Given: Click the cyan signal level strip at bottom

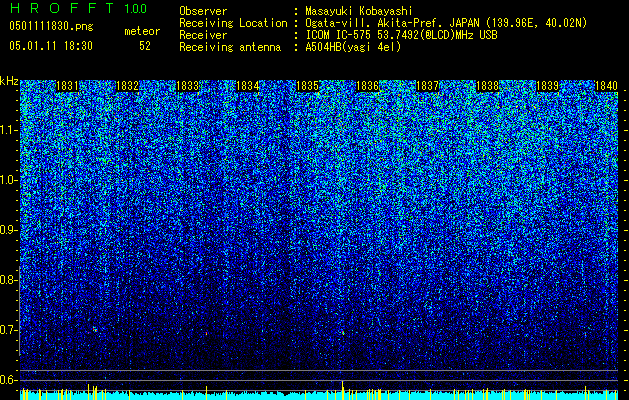Looking at the screenshot, I should pos(319,395).
